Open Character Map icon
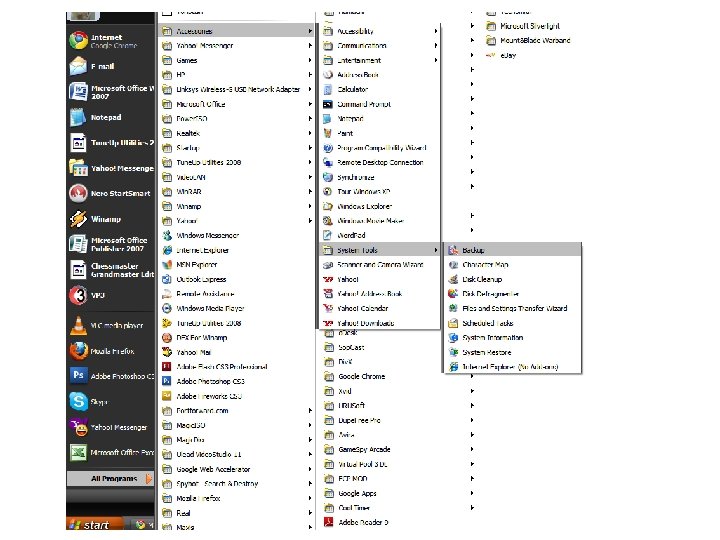 tap(453, 264)
